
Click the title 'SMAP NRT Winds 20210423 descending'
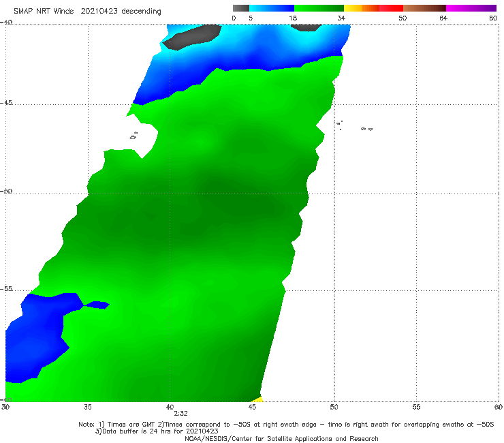pyautogui.click(x=87, y=12)
